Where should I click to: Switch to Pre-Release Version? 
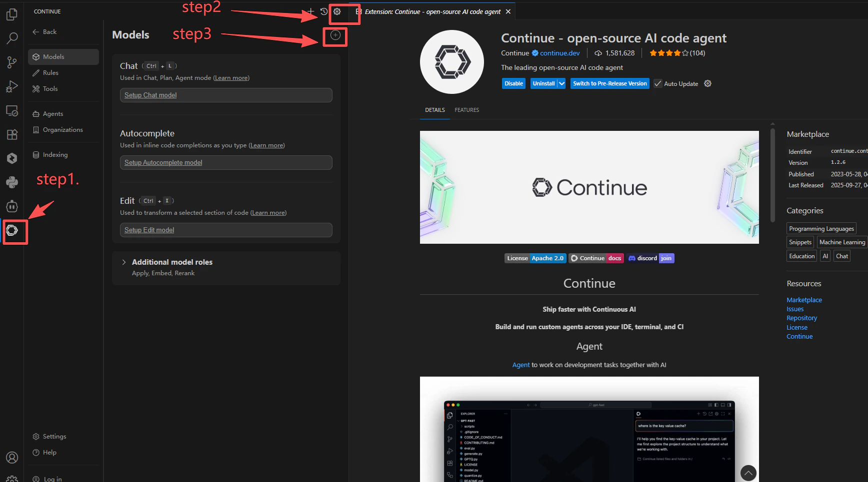pos(609,83)
